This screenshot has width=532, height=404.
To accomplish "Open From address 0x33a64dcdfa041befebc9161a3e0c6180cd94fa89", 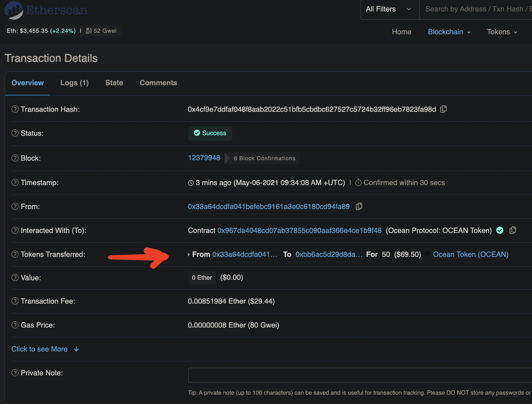I will 269,206.
